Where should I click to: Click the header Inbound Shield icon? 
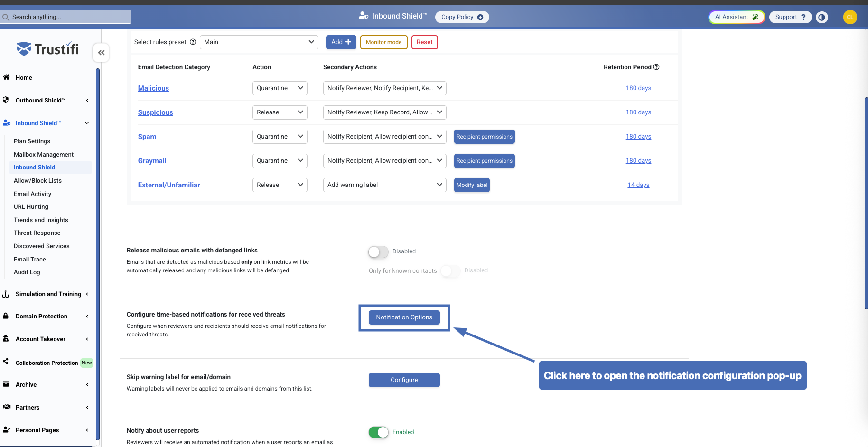[x=364, y=16]
